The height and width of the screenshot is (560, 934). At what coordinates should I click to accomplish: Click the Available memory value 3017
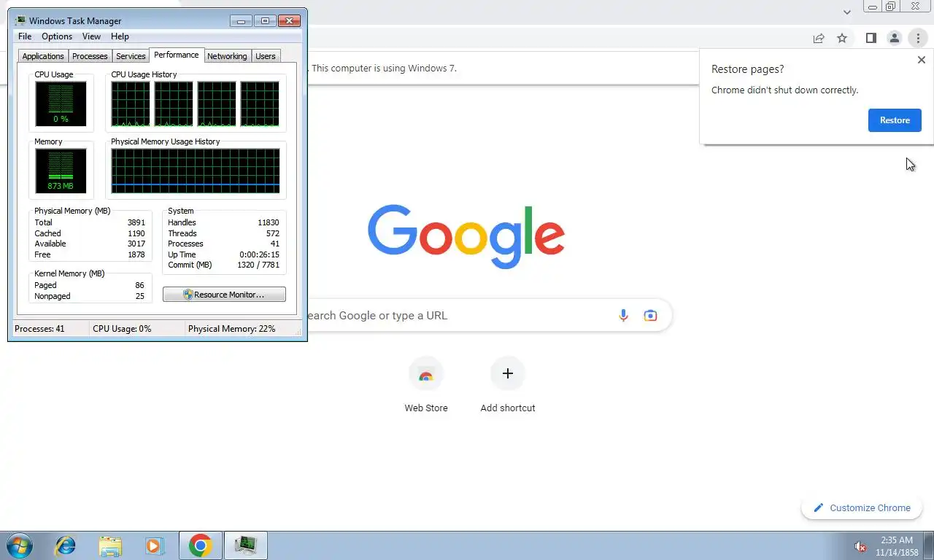136,244
